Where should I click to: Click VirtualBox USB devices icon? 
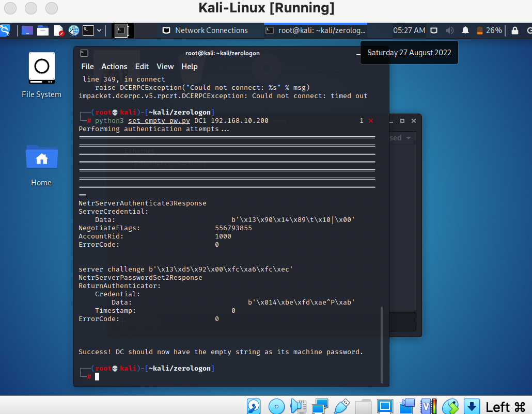341,406
